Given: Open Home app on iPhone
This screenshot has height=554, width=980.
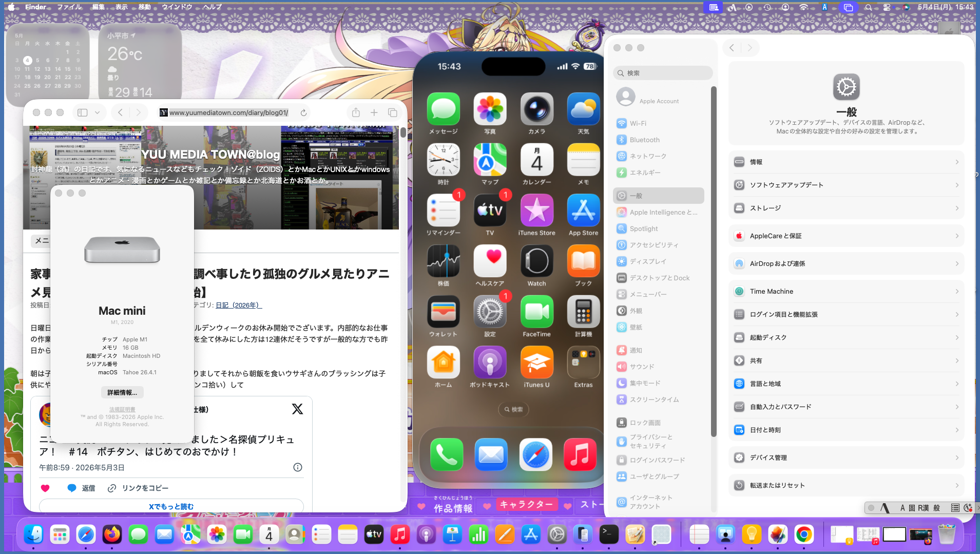Looking at the screenshot, I should click(444, 362).
